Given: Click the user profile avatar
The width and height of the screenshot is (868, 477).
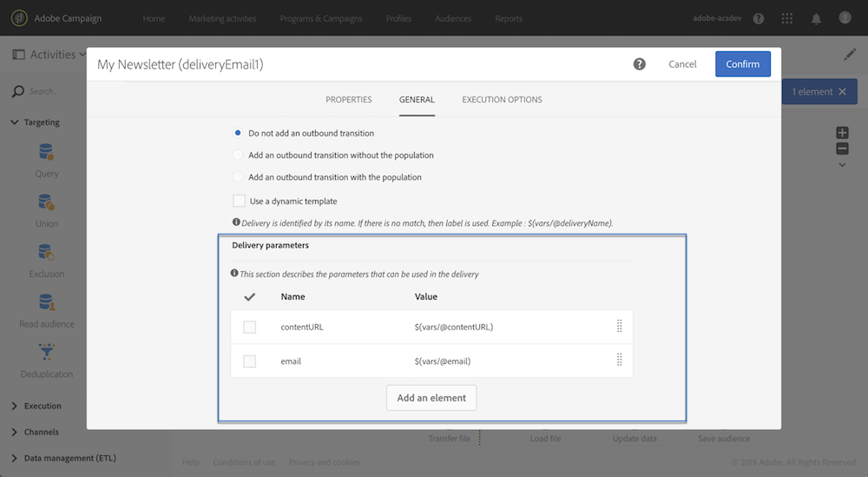Looking at the screenshot, I should pyautogui.click(x=845, y=18).
